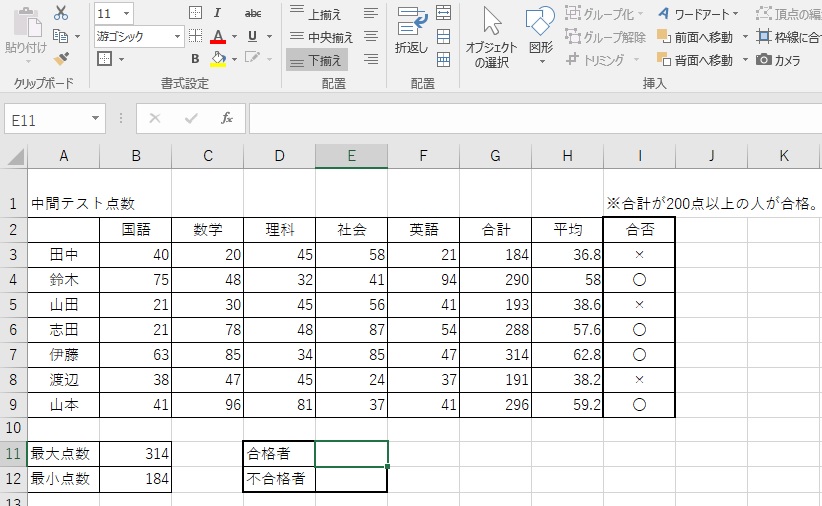Click the 前面へ移動 bring forward button
This screenshot has height=506, width=822.
695,37
